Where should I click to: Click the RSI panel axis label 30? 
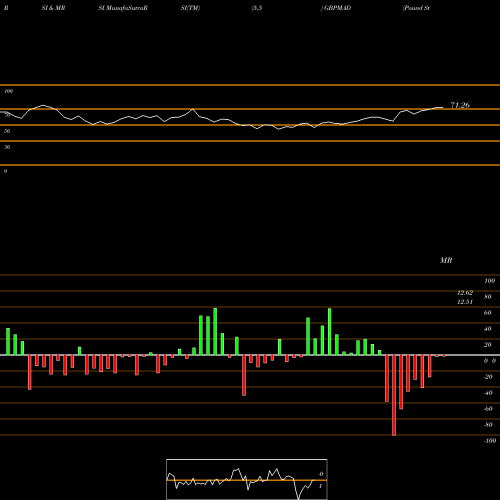[x=7, y=147]
